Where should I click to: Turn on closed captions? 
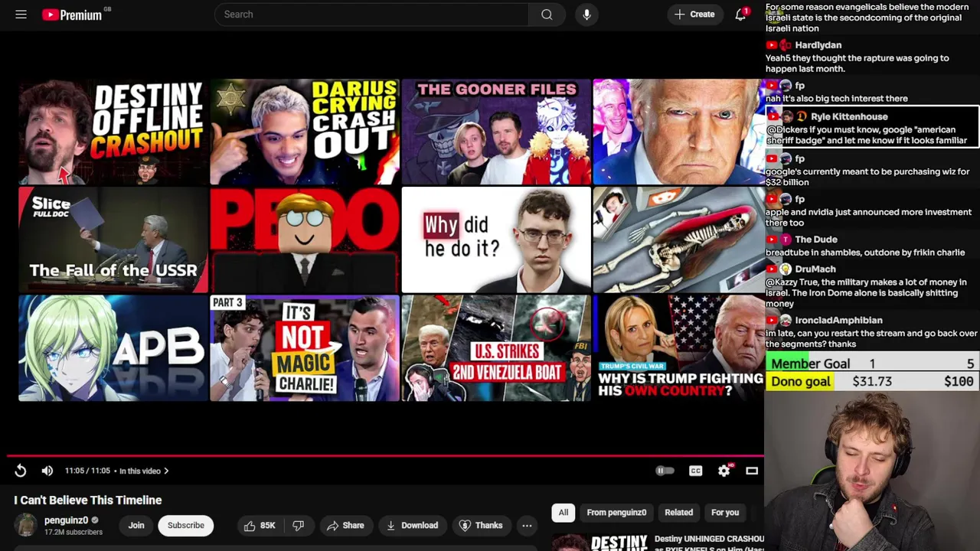tap(695, 471)
